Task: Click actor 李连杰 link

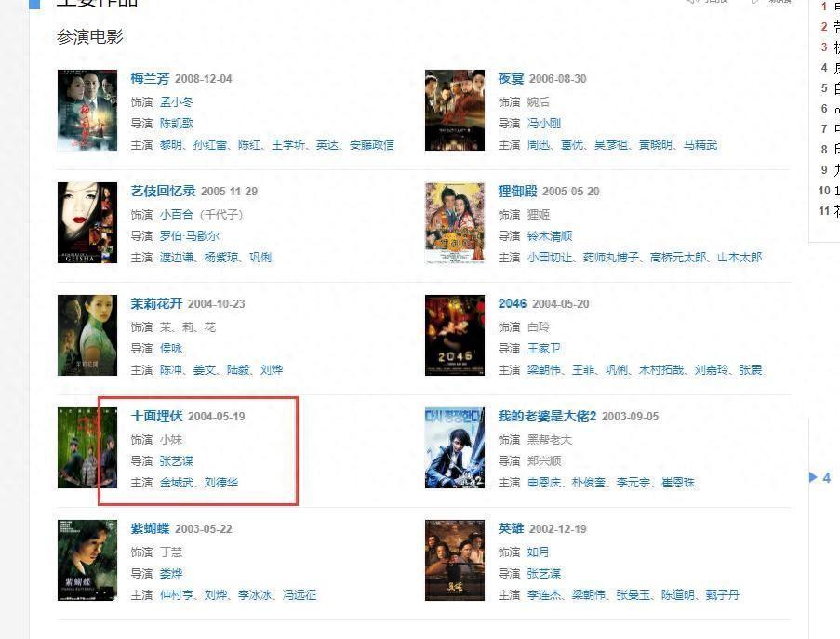Action: point(544,595)
